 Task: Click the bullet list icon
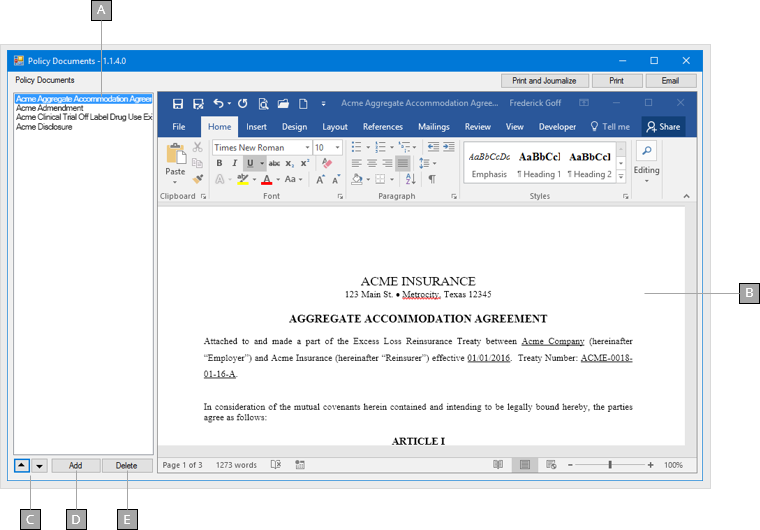coord(356,147)
